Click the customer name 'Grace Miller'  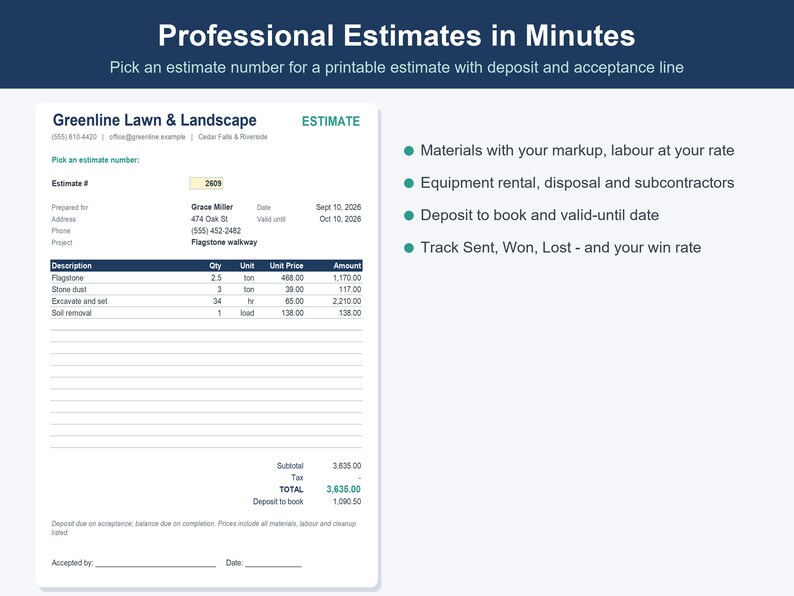212,207
